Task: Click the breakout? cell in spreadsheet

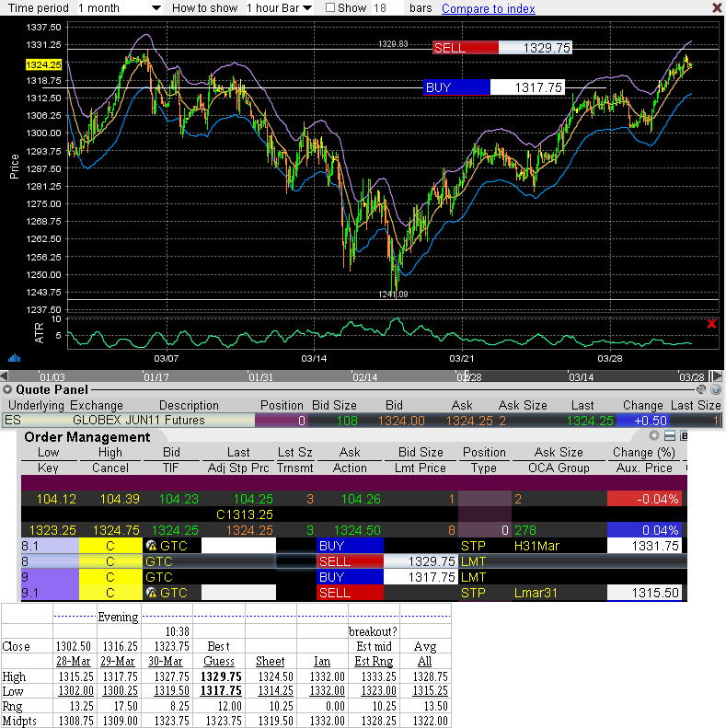Action: [374, 631]
